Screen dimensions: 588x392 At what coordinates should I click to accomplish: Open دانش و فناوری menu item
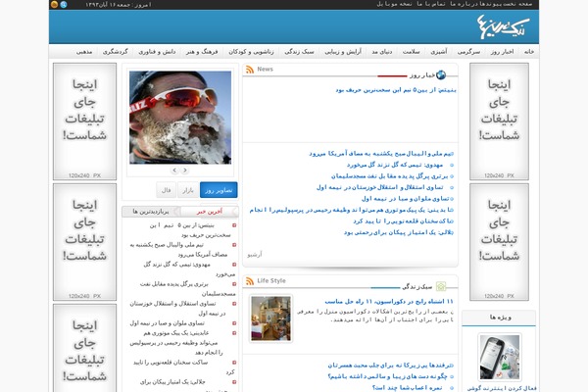pyautogui.click(x=157, y=52)
